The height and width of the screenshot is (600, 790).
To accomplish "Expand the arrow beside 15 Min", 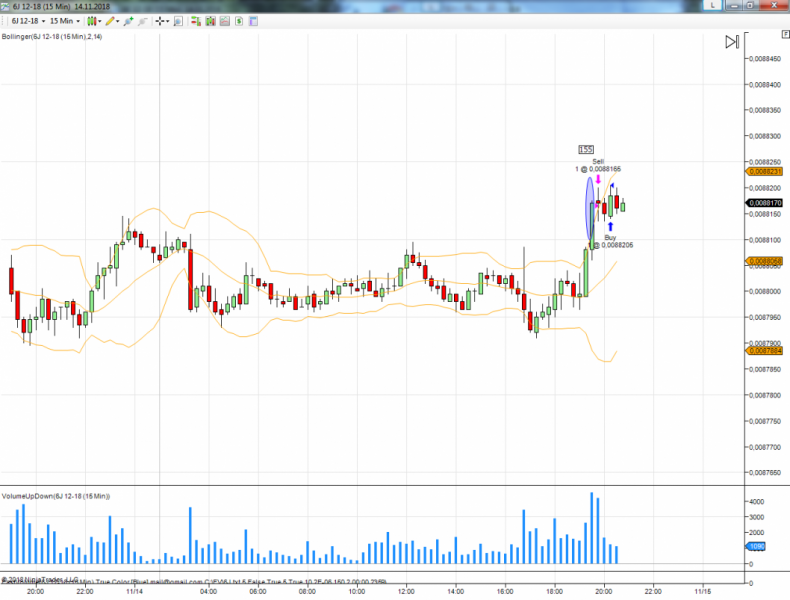I will tap(78, 21).
